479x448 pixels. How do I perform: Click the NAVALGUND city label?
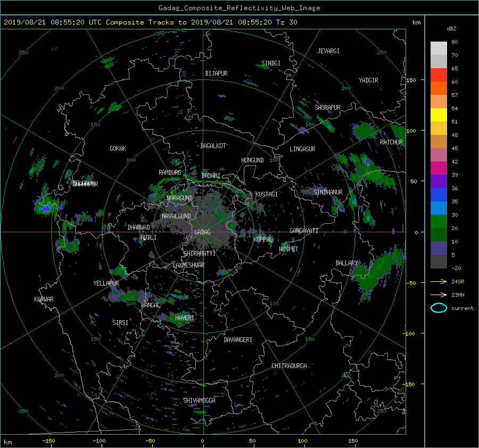[x=176, y=216]
